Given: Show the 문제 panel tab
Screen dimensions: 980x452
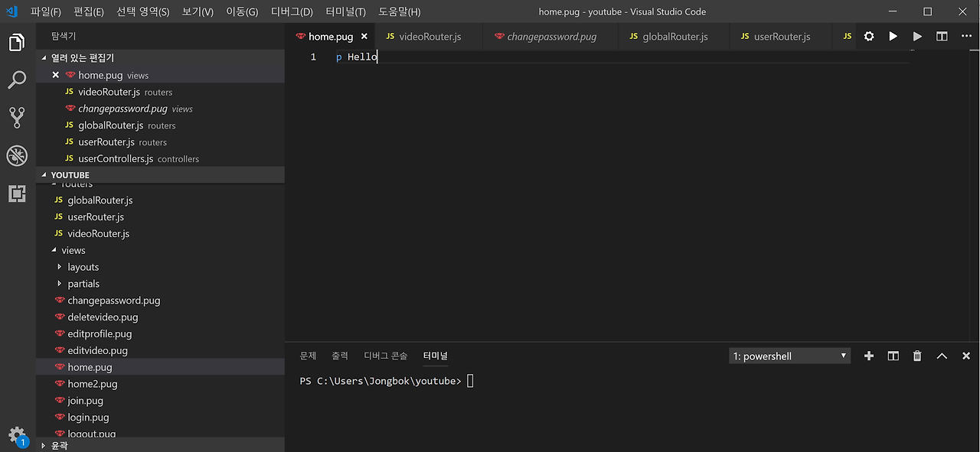Looking at the screenshot, I should pyautogui.click(x=308, y=356).
